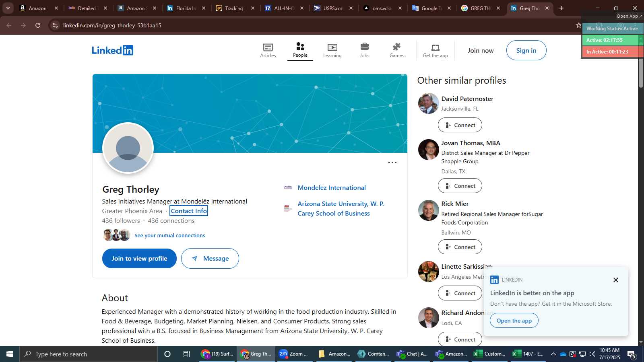Screen dimensions: 644x362
Task: Click Open the app button in popup
Action: 514,321
